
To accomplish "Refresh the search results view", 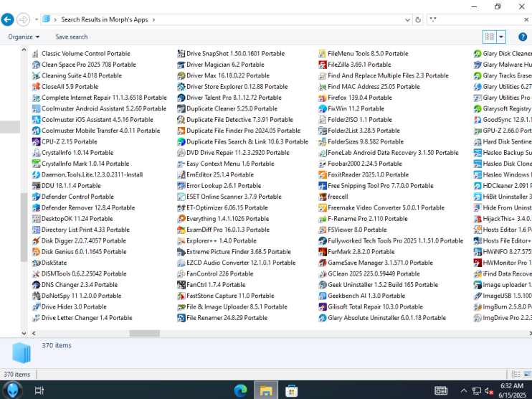I will tap(418, 19).
